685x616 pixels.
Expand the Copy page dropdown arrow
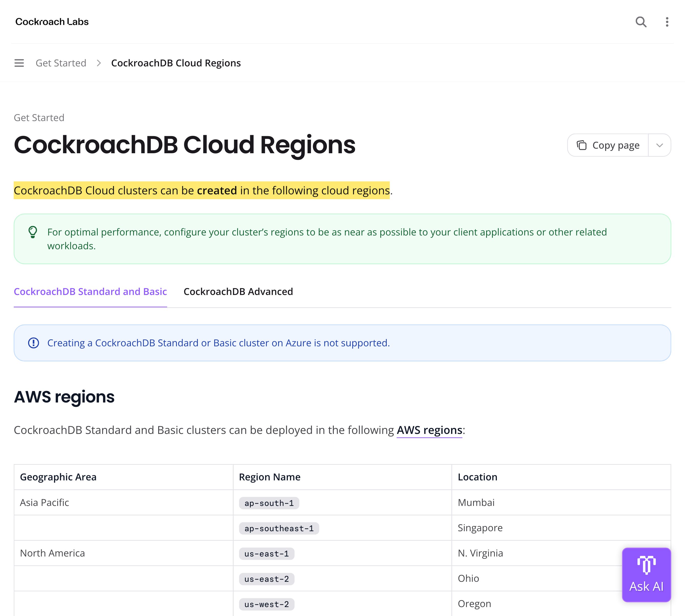coord(659,145)
